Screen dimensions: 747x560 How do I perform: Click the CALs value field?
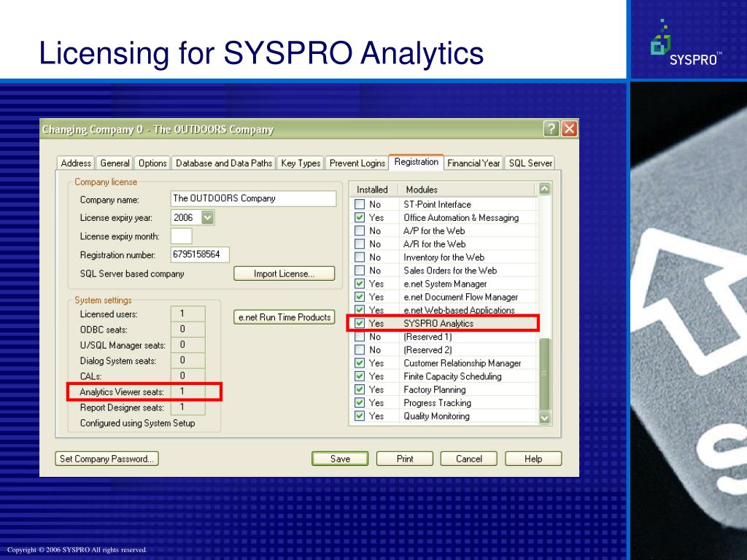(x=187, y=376)
